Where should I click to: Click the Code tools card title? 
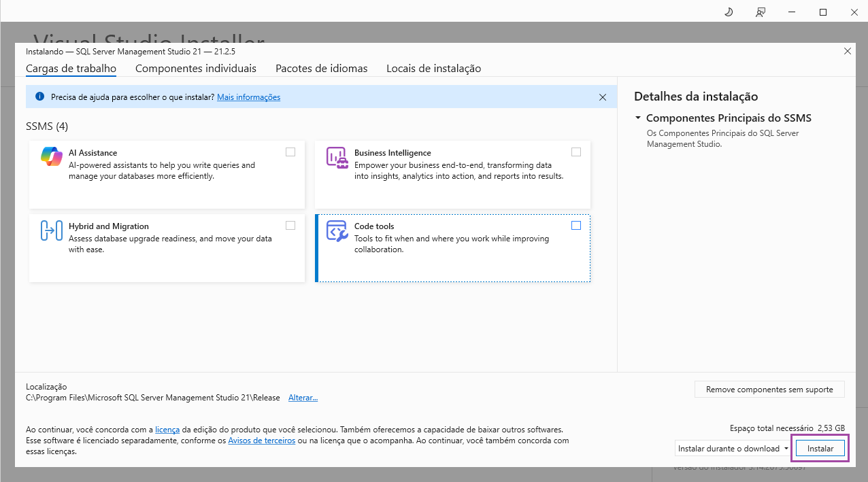coord(374,226)
